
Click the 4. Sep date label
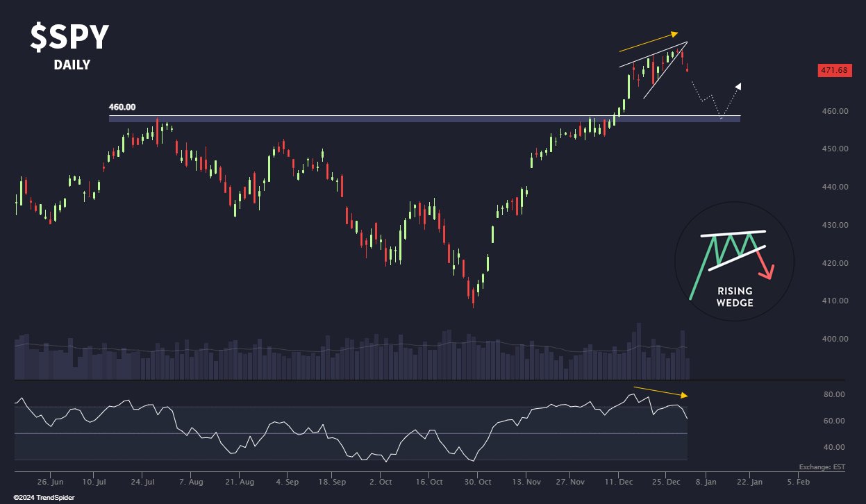click(x=287, y=481)
